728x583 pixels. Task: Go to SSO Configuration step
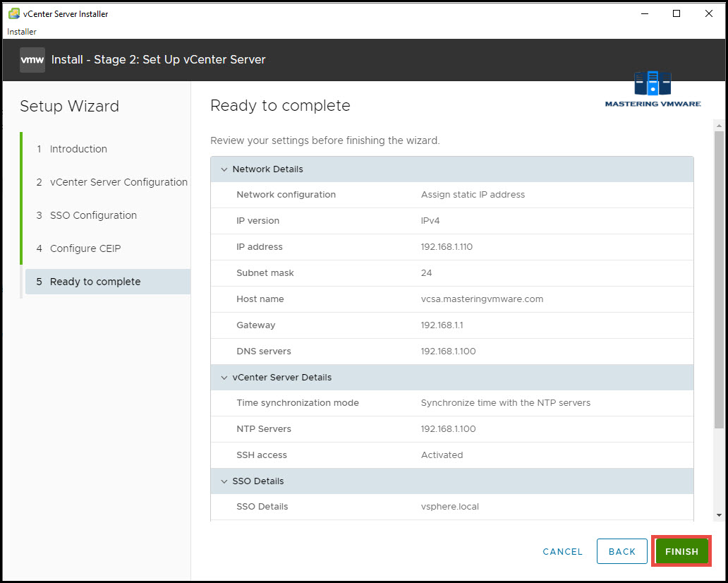coord(93,215)
